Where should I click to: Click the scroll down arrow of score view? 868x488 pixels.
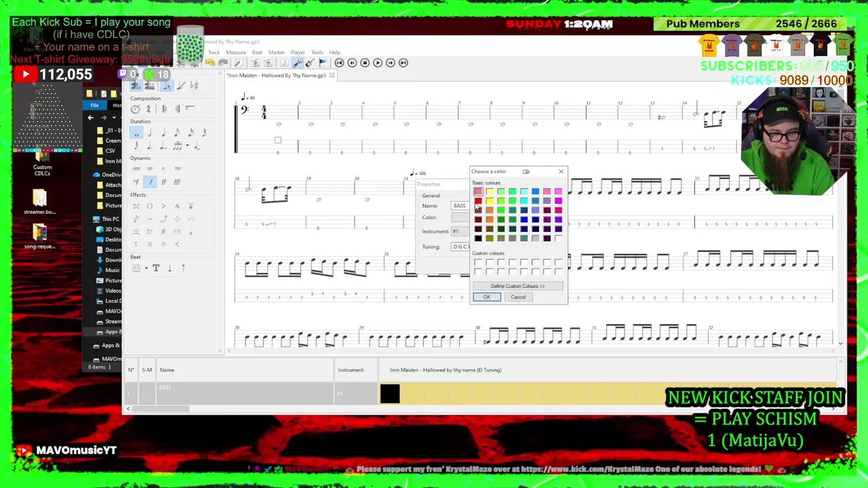pyautogui.click(x=840, y=344)
